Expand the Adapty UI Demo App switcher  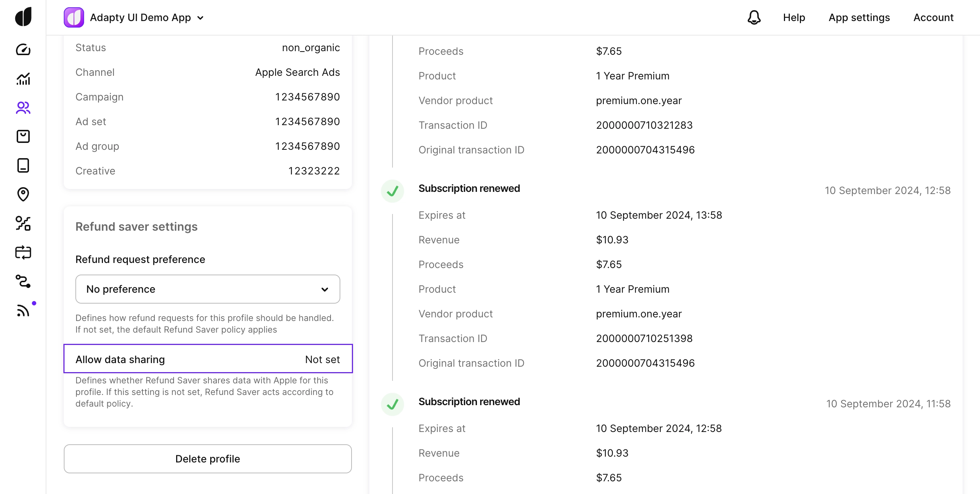[146, 17]
